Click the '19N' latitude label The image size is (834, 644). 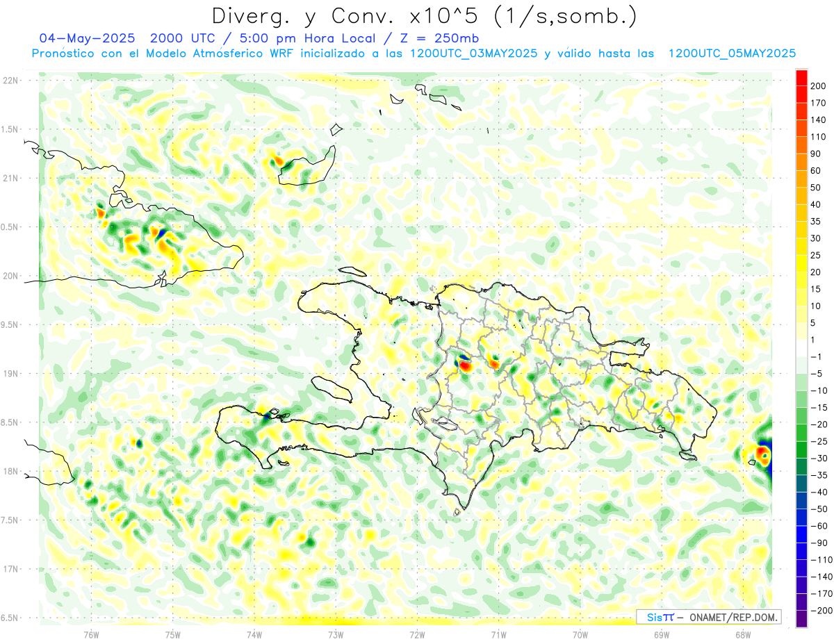click(10, 373)
